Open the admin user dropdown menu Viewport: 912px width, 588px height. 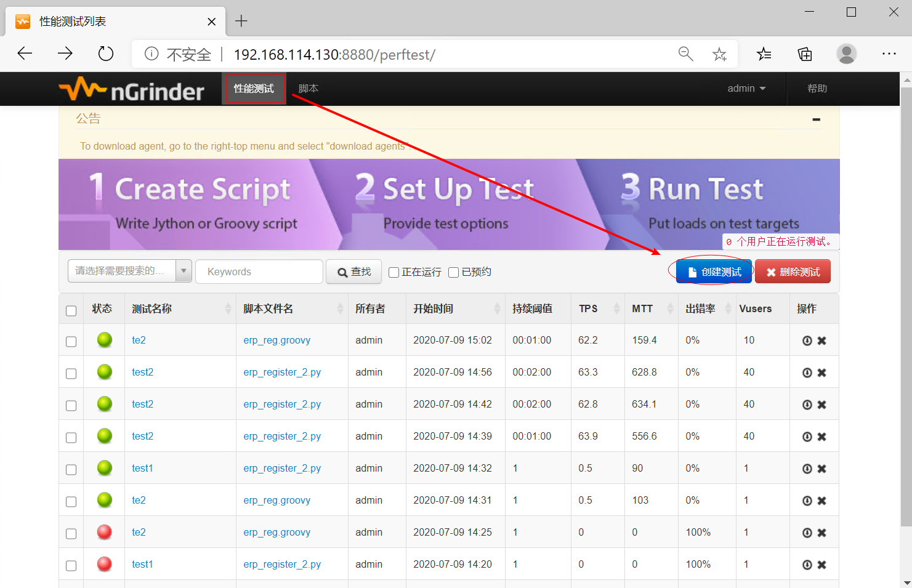tap(746, 89)
